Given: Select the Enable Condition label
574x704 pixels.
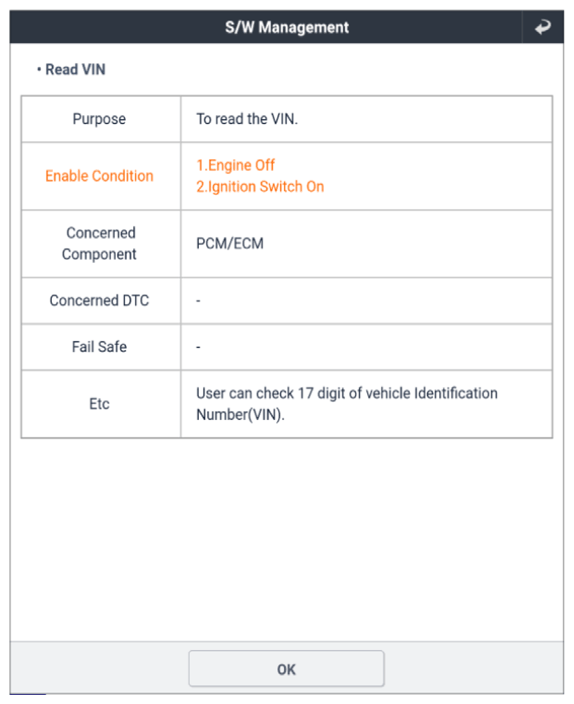Looking at the screenshot, I should [x=99, y=176].
